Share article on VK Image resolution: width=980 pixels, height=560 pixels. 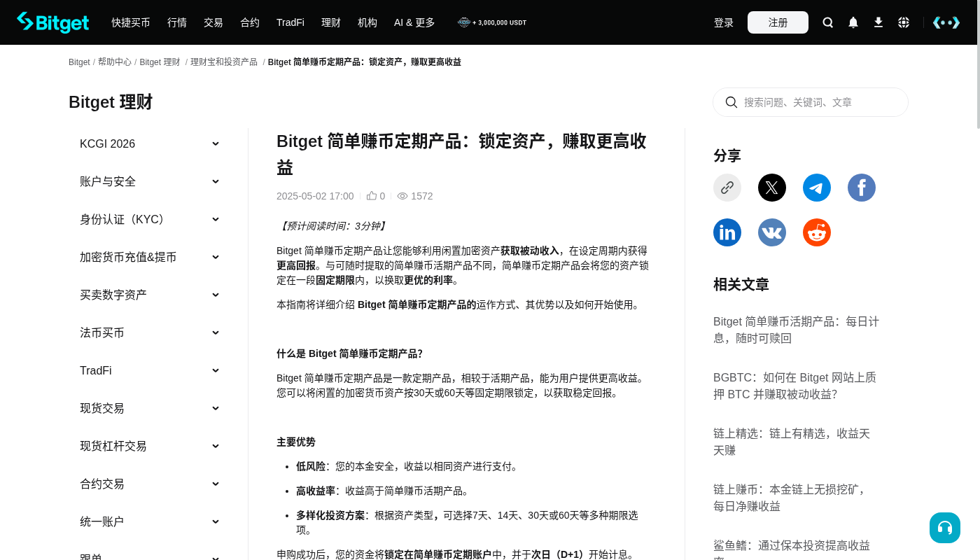[x=772, y=232]
